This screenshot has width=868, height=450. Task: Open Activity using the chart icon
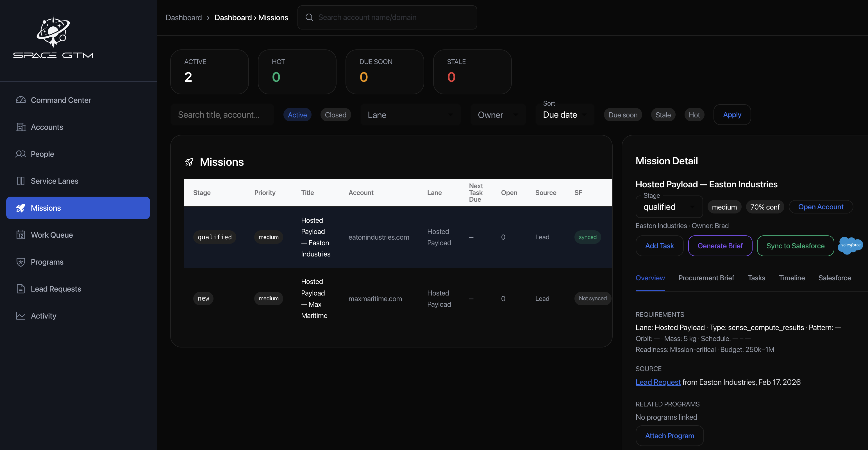(x=21, y=316)
